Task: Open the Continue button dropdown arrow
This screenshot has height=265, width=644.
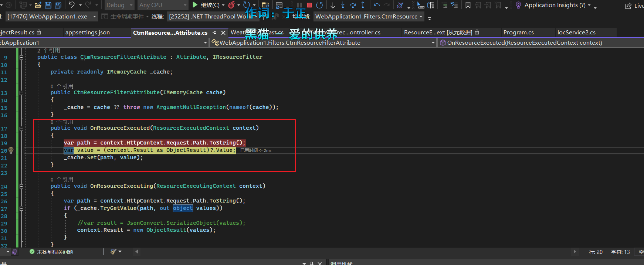Action: point(223,5)
